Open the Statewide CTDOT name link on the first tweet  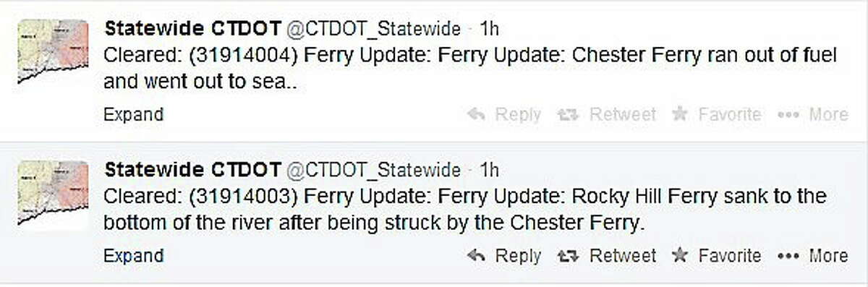point(192,29)
